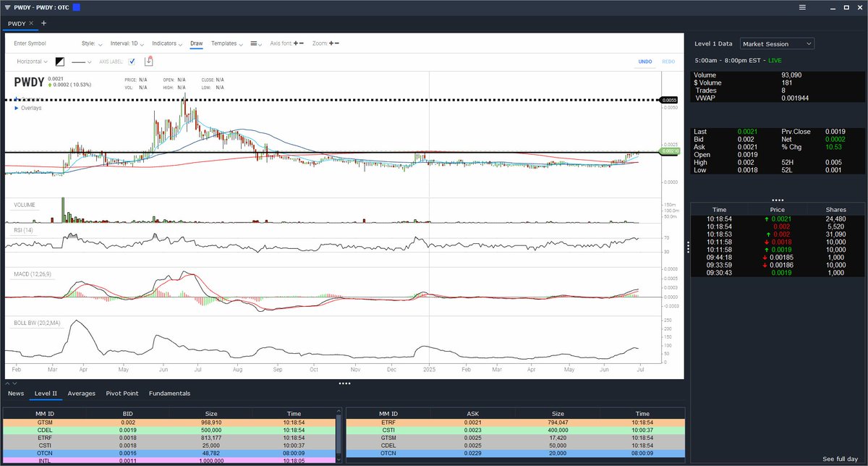Open the black-and-white line color swatch

point(60,62)
